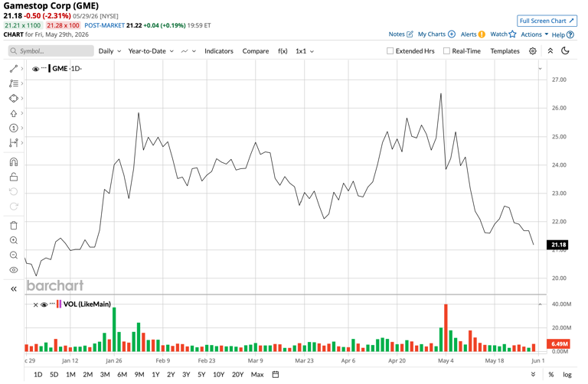Remove the VOL indicator
The height and width of the screenshot is (384, 588).
[x=36, y=304]
